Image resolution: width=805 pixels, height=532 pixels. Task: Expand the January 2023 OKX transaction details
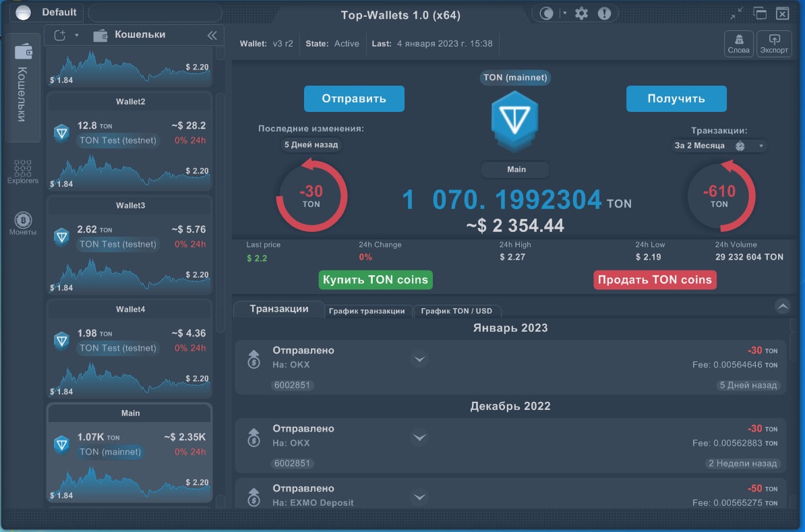[x=419, y=359]
